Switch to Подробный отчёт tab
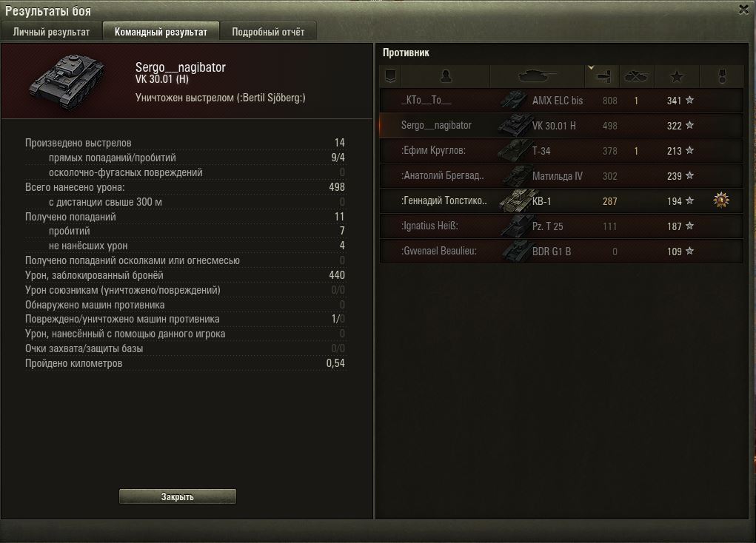 (x=268, y=32)
